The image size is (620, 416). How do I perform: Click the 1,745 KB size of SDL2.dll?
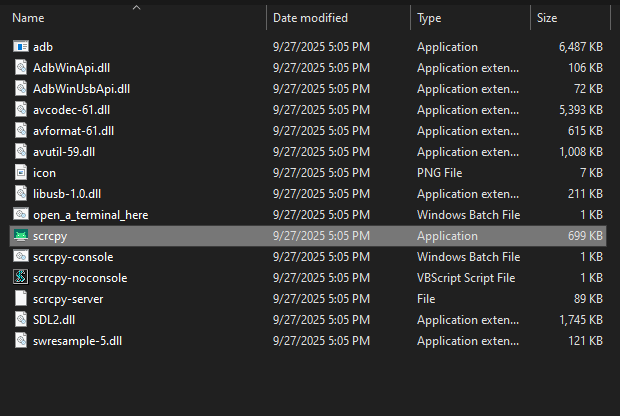pos(580,320)
